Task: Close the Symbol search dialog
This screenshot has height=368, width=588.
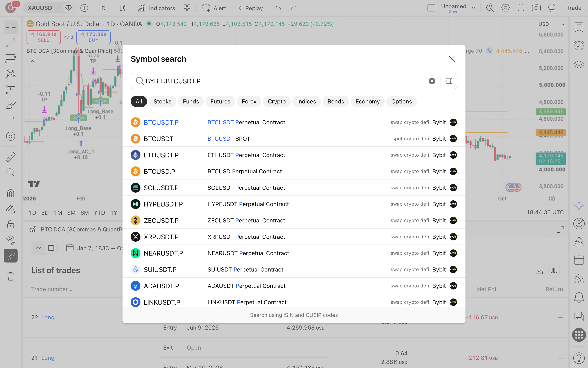Action: [x=451, y=59]
